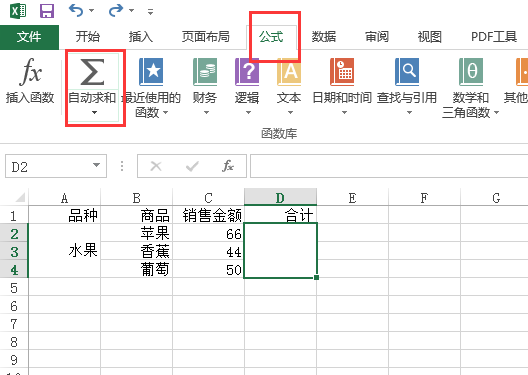Switch to the 审阅 tab
Viewport: 528px width, 375px height.
[377, 37]
